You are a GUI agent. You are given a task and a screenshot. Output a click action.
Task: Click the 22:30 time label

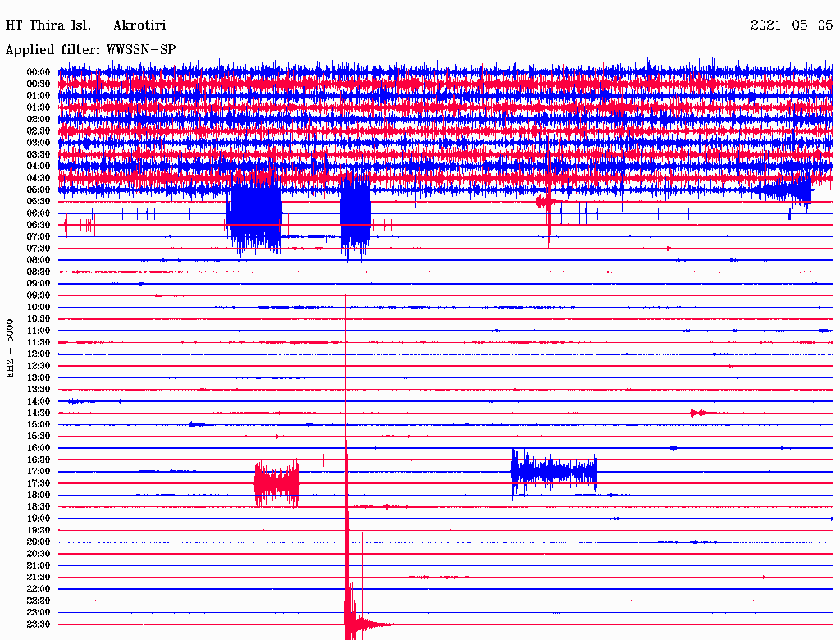pyautogui.click(x=39, y=601)
